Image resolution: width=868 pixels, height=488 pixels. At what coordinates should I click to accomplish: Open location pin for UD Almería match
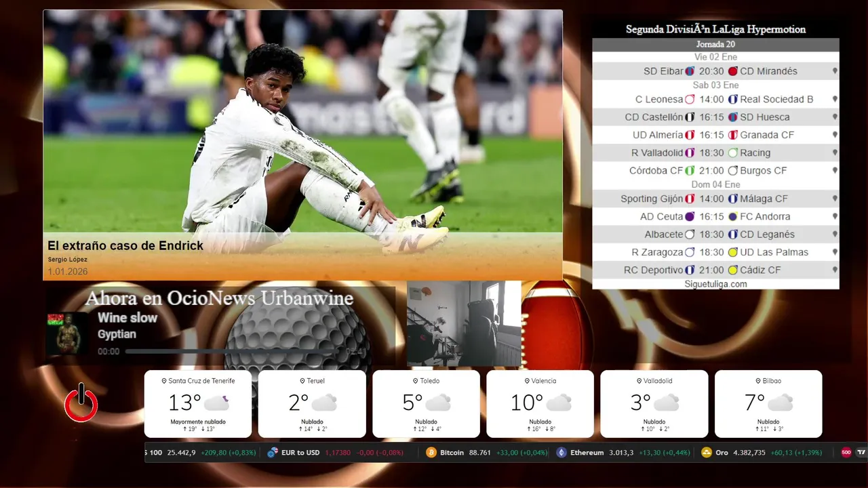click(835, 135)
